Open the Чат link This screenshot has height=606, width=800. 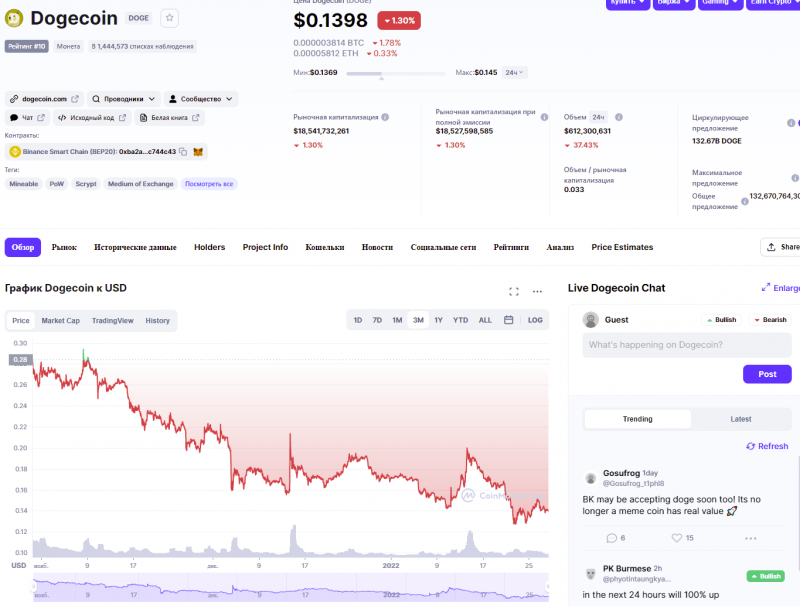[28, 118]
